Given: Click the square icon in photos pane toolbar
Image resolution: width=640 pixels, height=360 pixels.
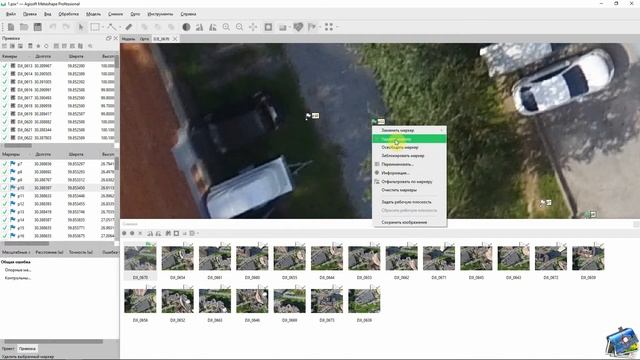Looking at the screenshot, I should coord(176,233).
